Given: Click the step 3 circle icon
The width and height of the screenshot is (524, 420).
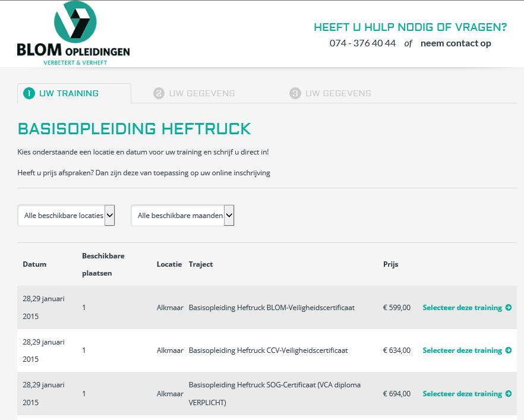Looking at the screenshot, I should click(295, 93).
